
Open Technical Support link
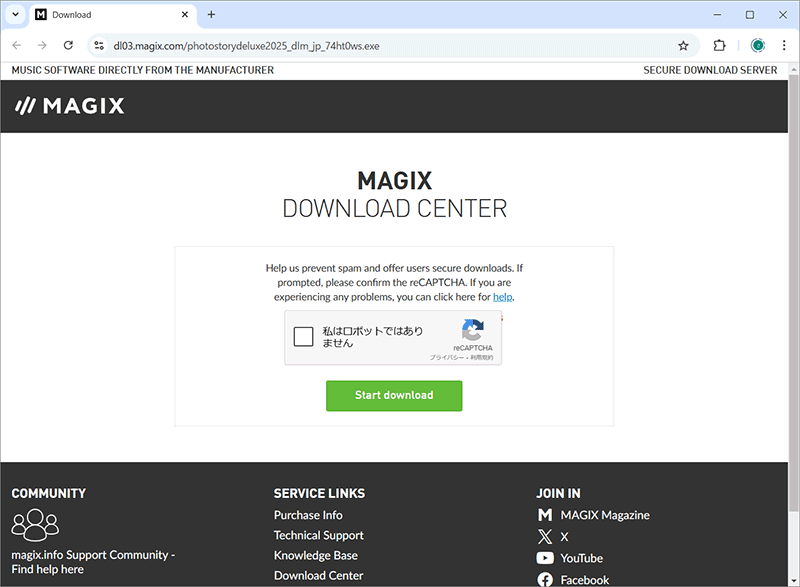pyautogui.click(x=319, y=535)
